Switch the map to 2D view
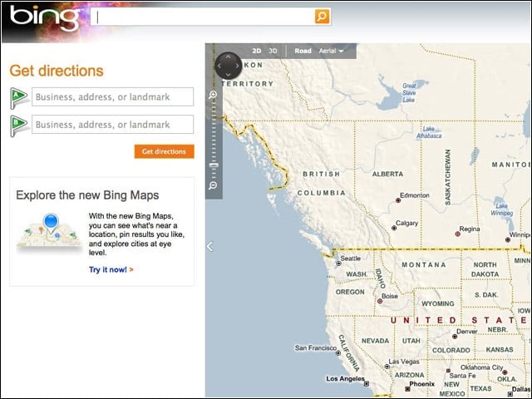This screenshot has height=399, width=532. click(257, 51)
